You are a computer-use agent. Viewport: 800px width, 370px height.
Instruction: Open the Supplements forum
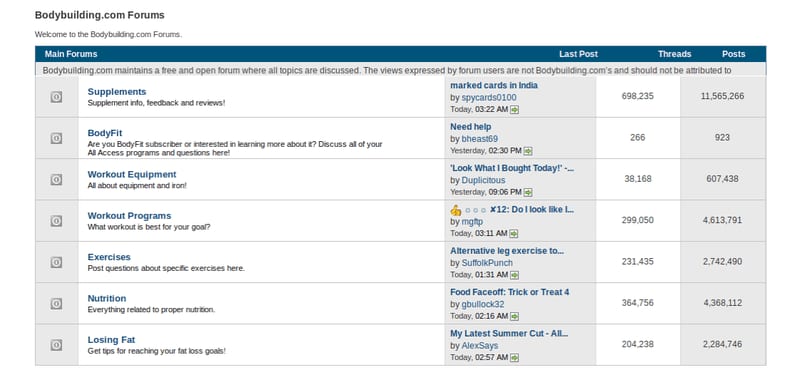click(x=117, y=92)
